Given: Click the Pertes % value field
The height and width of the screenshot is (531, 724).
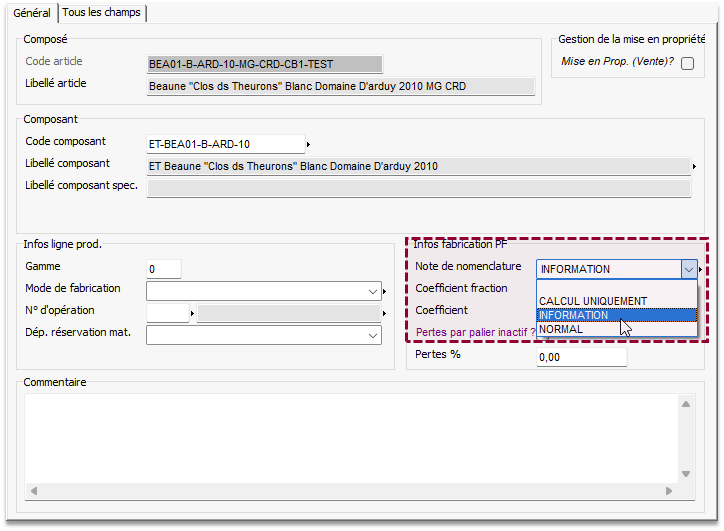Looking at the screenshot, I should 581,357.
